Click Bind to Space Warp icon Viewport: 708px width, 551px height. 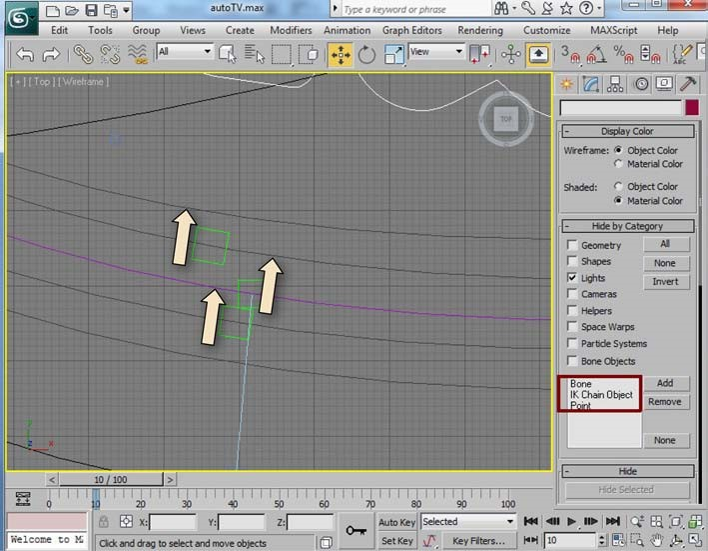pos(137,54)
